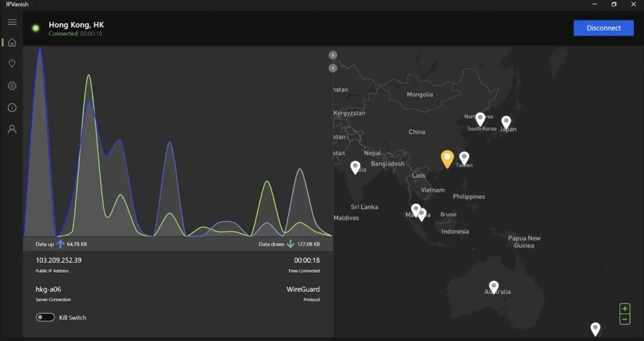644x341 pixels.
Task: Open the Account profile icon
Action: point(12,129)
